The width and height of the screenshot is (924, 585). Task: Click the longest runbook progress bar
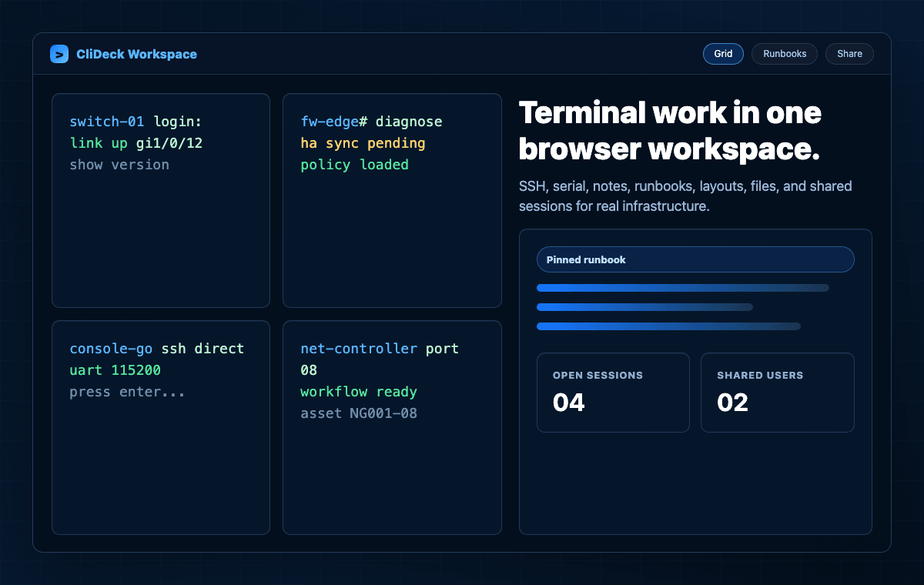pos(683,288)
